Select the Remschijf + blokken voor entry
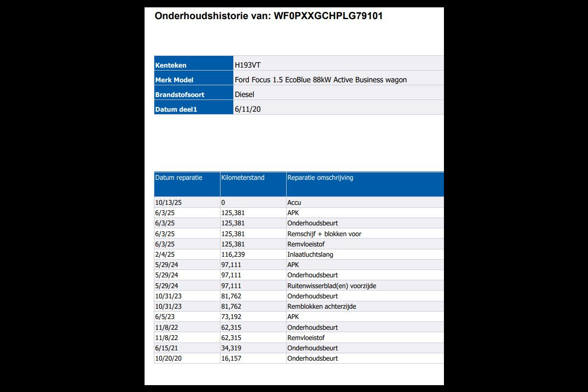The image size is (588, 392). click(x=324, y=234)
